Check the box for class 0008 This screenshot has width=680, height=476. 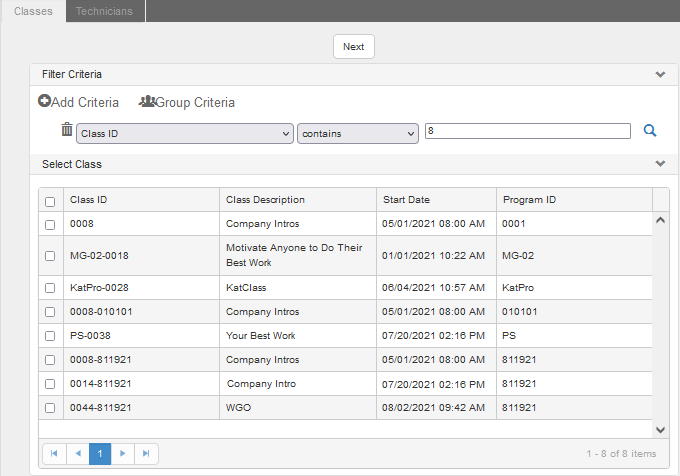(50, 225)
